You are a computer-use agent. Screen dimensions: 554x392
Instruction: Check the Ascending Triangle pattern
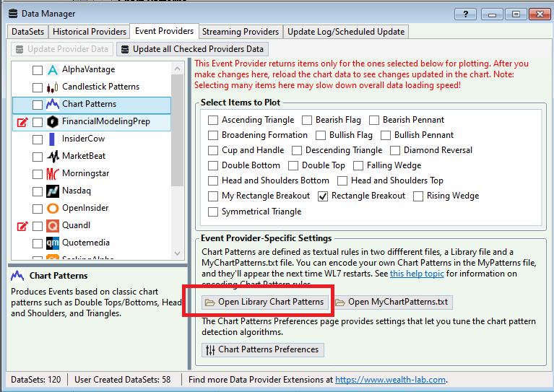coord(213,120)
